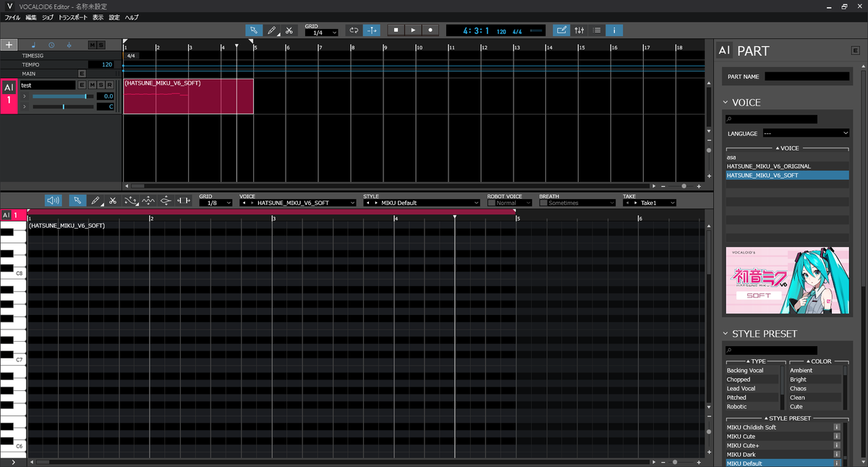Select the note stretch tool in piano roll
The width and height of the screenshot is (868, 467).
pyautogui.click(x=184, y=201)
